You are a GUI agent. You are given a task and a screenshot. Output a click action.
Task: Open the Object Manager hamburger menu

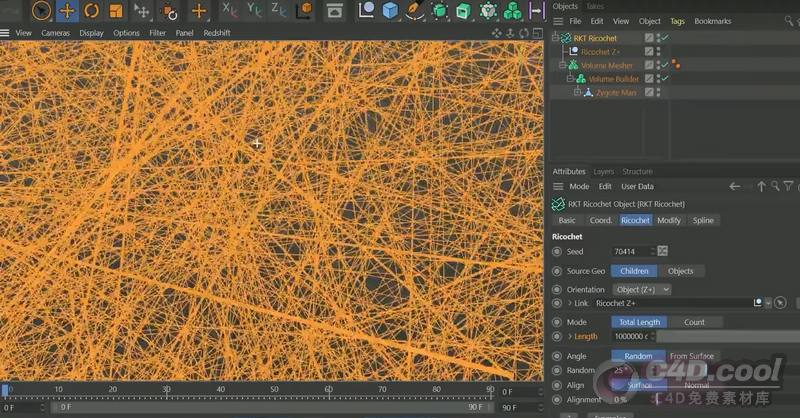pyautogui.click(x=558, y=21)
